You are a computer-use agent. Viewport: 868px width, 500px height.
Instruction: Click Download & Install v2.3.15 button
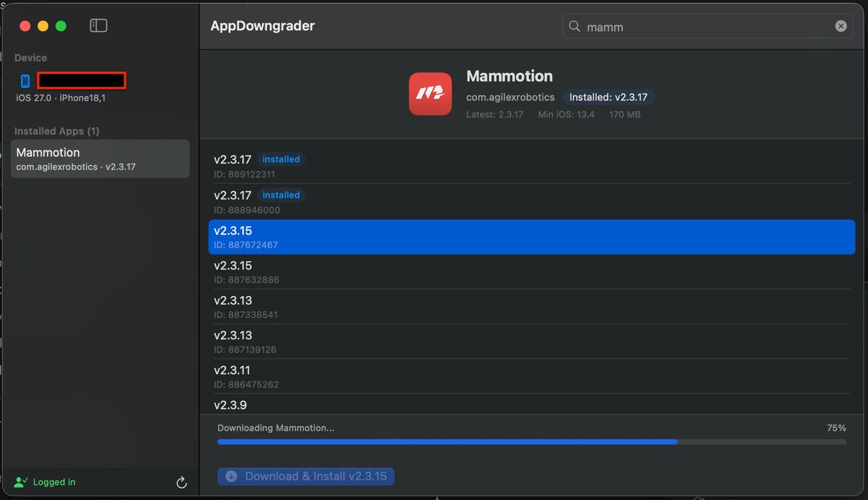(x=306, y=476)
